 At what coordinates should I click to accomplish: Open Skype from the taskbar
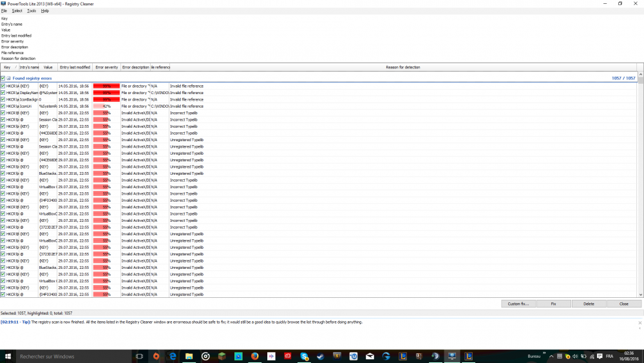point(303,356)
